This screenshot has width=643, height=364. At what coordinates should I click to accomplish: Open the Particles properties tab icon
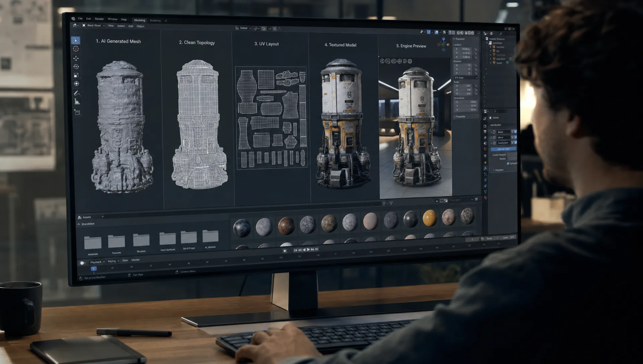tap(485, 174)
